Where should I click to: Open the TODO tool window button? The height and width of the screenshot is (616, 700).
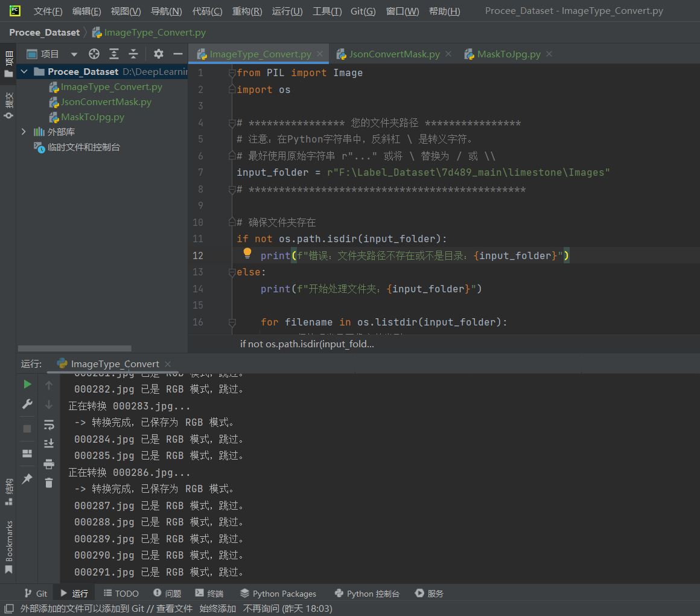click(121, 593)
